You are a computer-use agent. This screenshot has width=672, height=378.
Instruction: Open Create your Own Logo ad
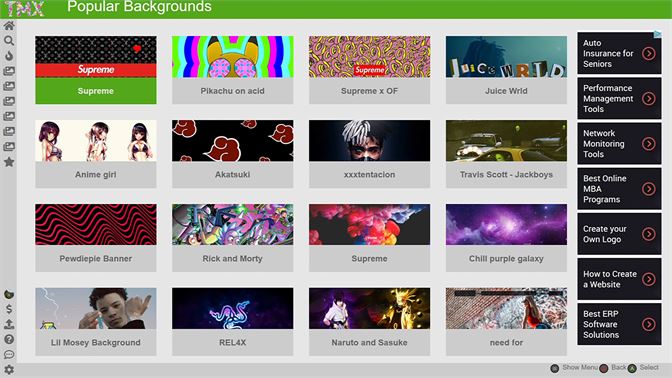619,234
